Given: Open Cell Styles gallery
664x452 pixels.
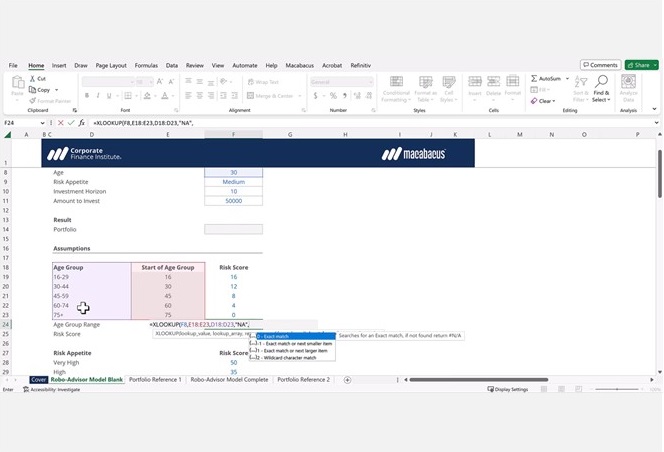Looking at the screenshot, I should tap(448, 89).
